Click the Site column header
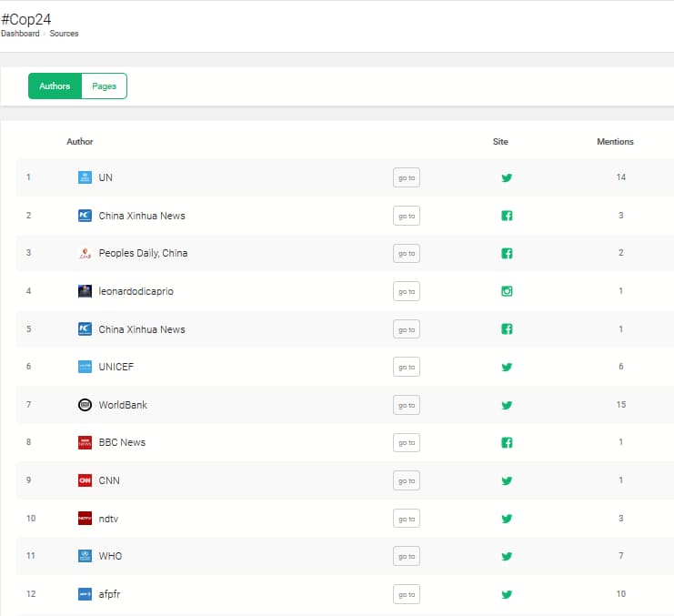The width and height of the screenshot is (674, 616). (500, 141)
